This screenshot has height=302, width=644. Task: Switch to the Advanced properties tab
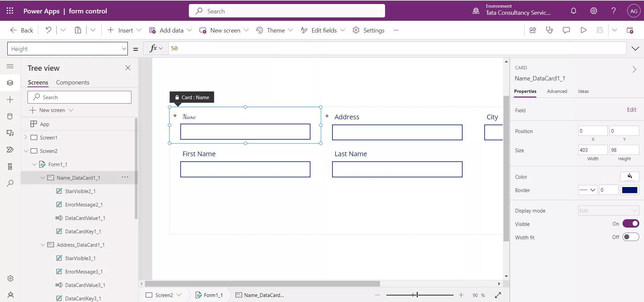pyautogui.click(x=557, y=91)
